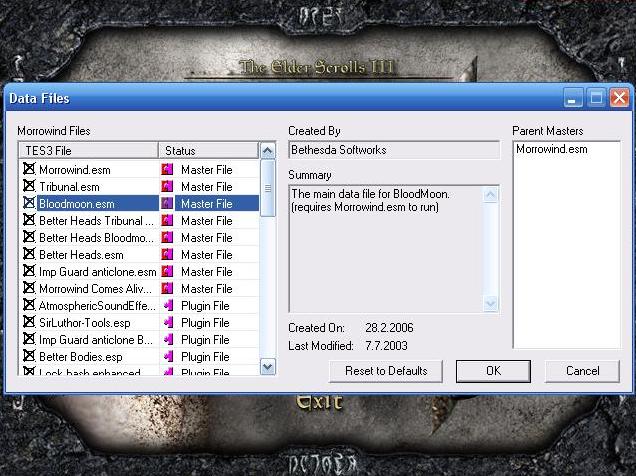Sort by the TES3 File column header
The height and width of the screenshot is (476, 636).
(x=88, y=150)
